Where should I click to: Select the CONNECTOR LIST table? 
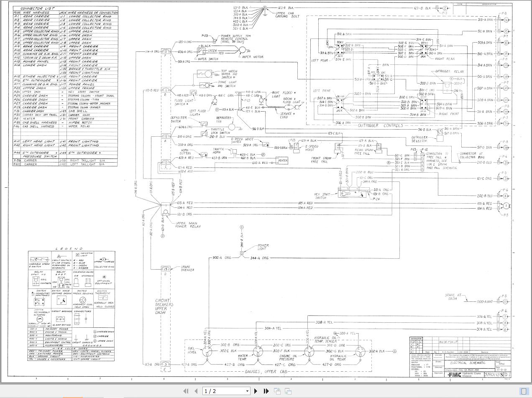pyautogui.click(x=65, y=84)
